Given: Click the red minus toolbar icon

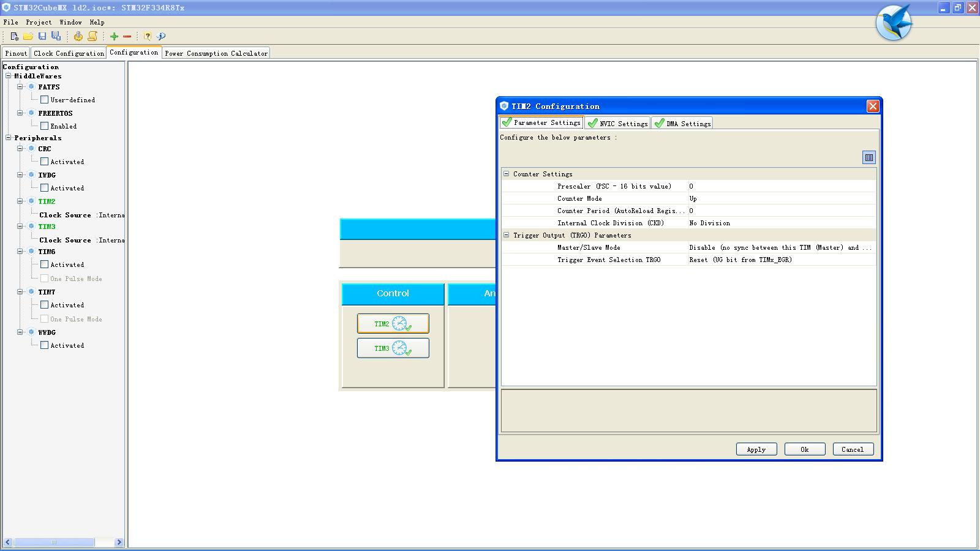Looking at the screenshot, I should coord(127,36).
